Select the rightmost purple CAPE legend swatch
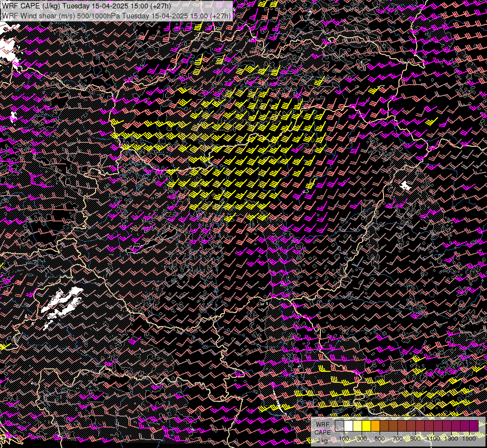487x448 pixels. (x=474, y=426)
